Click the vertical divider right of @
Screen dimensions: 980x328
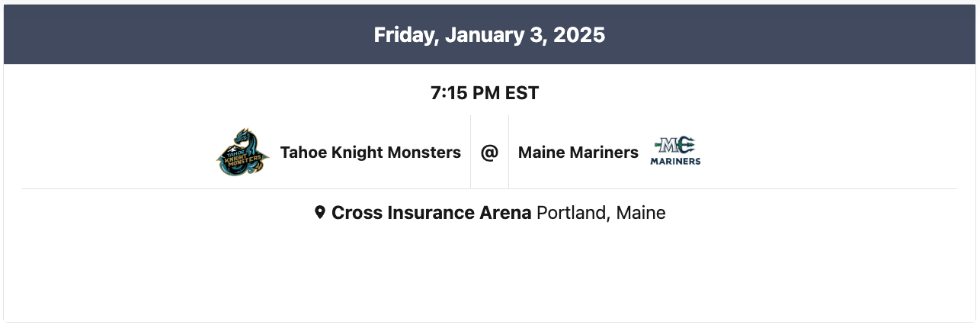pos(508,153)
